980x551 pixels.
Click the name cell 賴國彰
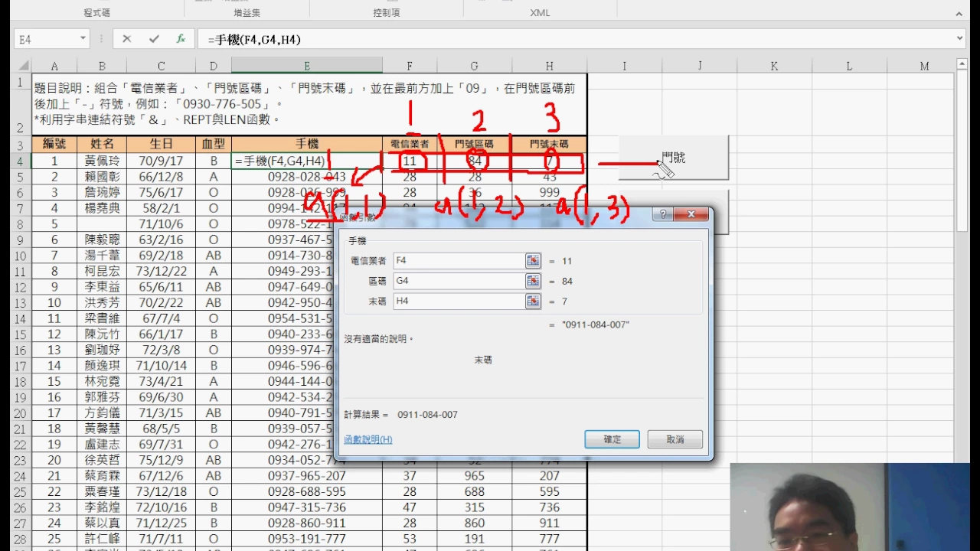click(x=102, y=177)
